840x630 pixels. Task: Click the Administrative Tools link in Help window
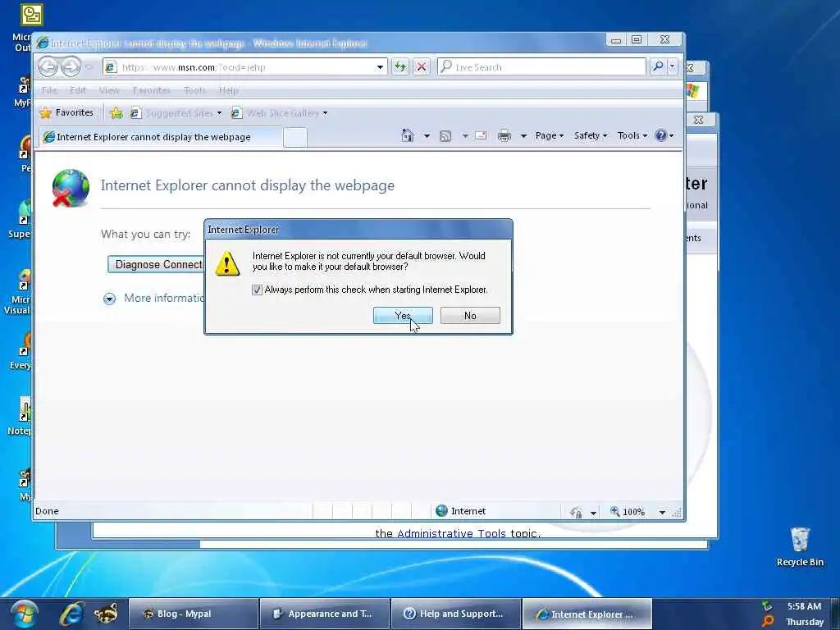click(451, 533)
